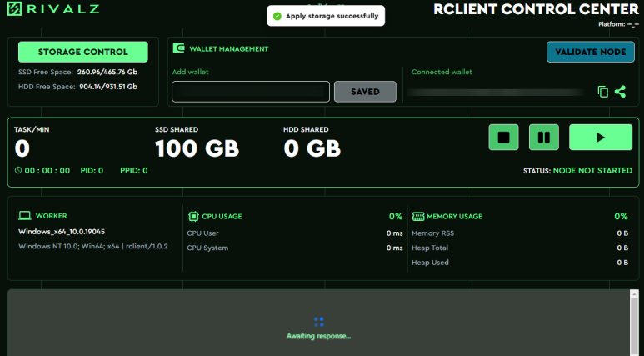Click the Validate Node button

point(590,52)
